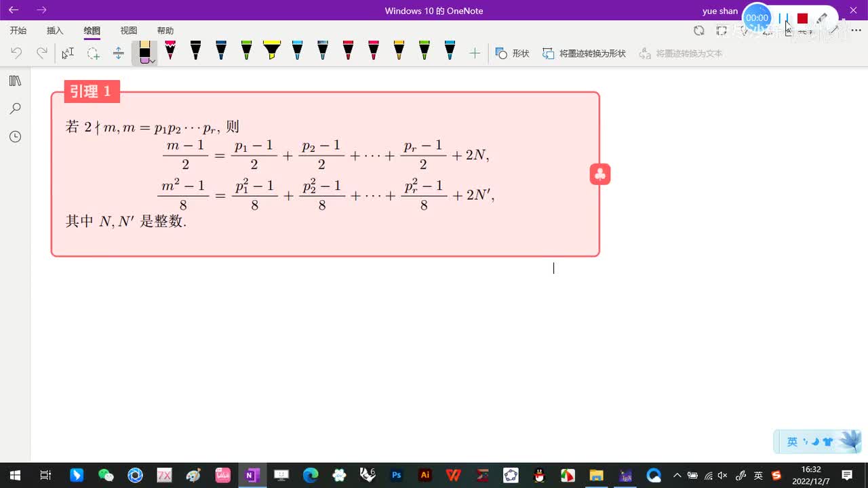Select the objects or type text tool

click(x=68, y=53)
